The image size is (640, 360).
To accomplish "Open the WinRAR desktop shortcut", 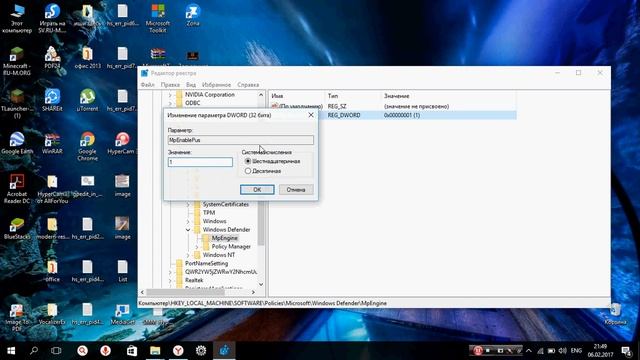I will point(52,143).
